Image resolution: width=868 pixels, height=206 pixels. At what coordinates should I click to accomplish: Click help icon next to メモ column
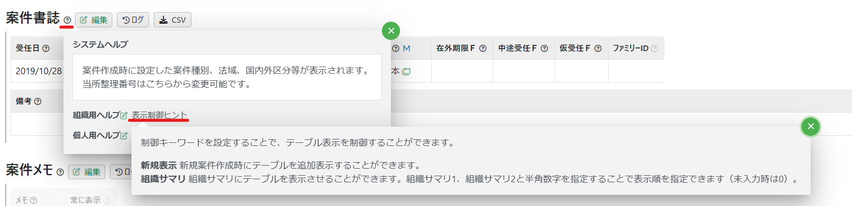point(34,200)
